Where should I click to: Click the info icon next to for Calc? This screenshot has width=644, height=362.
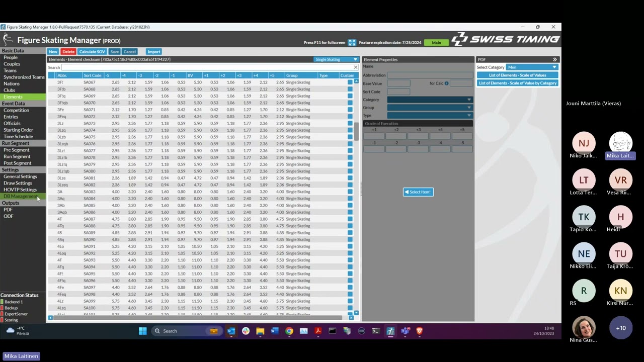(x=446, y=83)
